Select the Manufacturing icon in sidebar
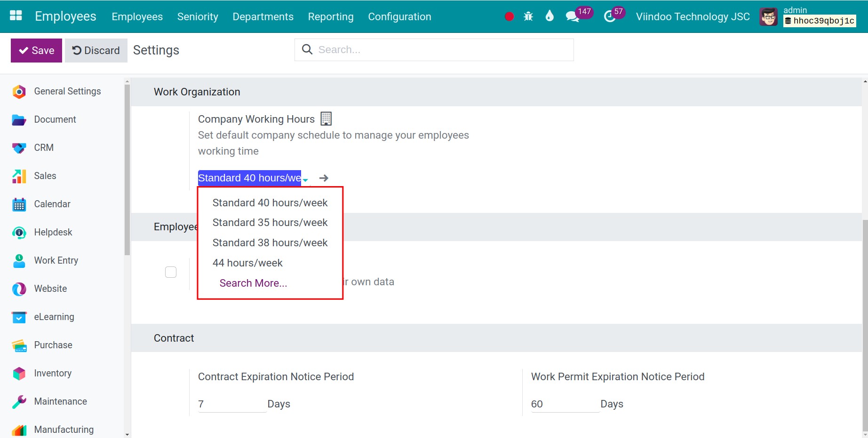 pos(19,430)
